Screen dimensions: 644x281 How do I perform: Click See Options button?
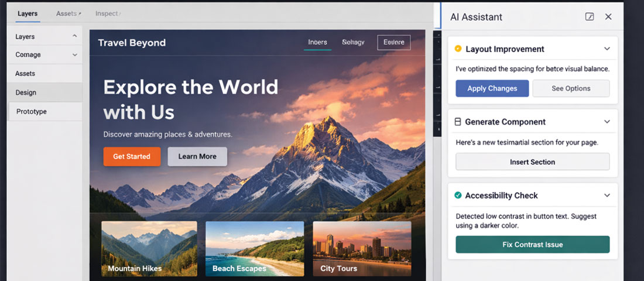(571, 88)
